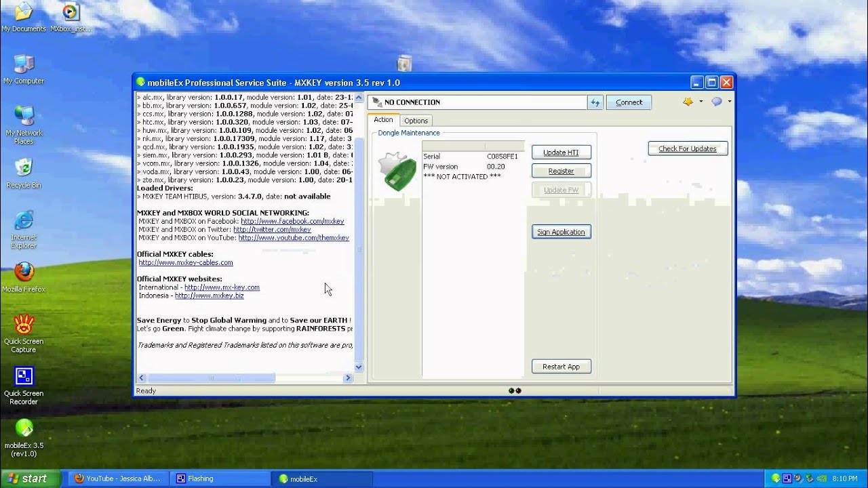Click the Dongle Maintenance group label
The width and height of the screenshot is (868, 488).
click(409, 133)
